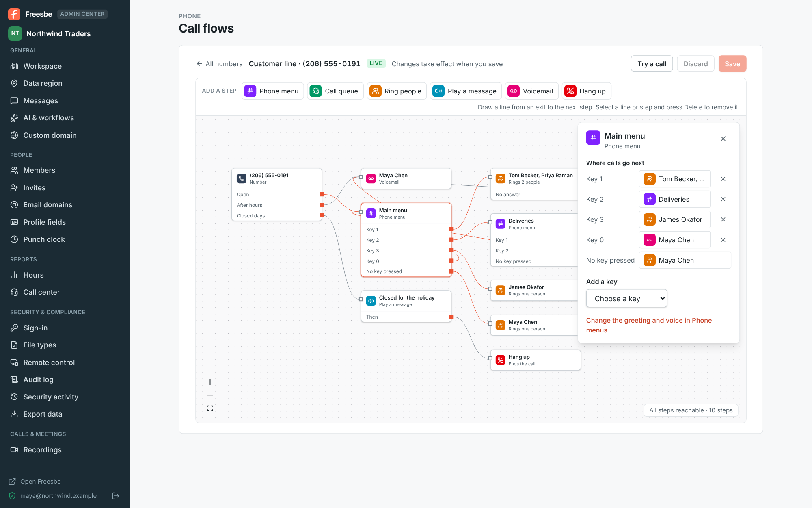This screenshot has width=812, height=508.
Task: Zoom out the canvas with minus icon
Action: [x=210, y=395]
